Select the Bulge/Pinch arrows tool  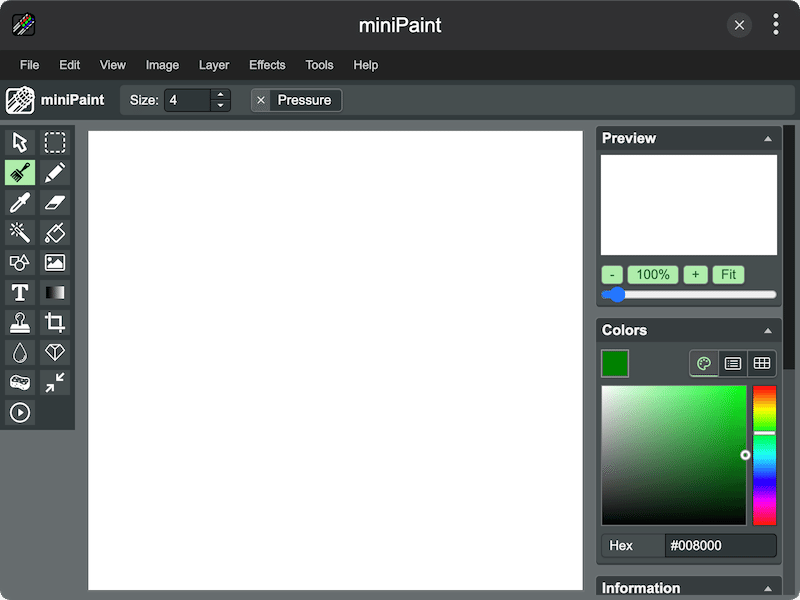pyautogui.click(x=55, y=383)
